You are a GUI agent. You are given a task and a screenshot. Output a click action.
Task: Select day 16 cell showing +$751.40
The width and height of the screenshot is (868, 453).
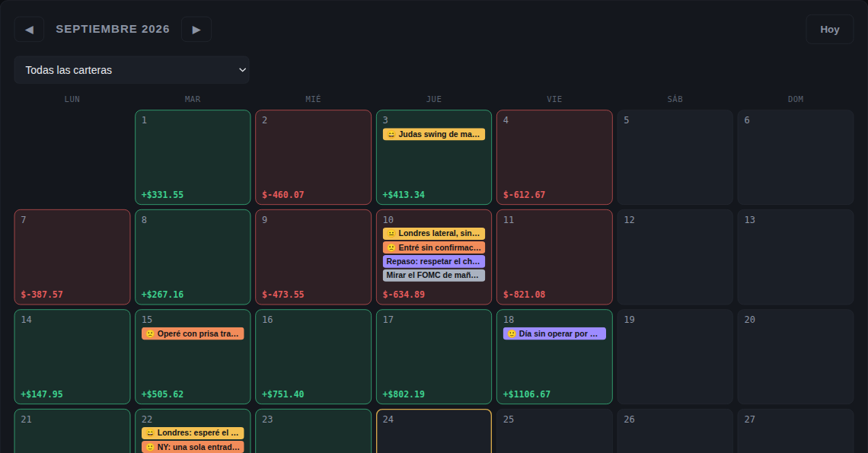(314, 356)
